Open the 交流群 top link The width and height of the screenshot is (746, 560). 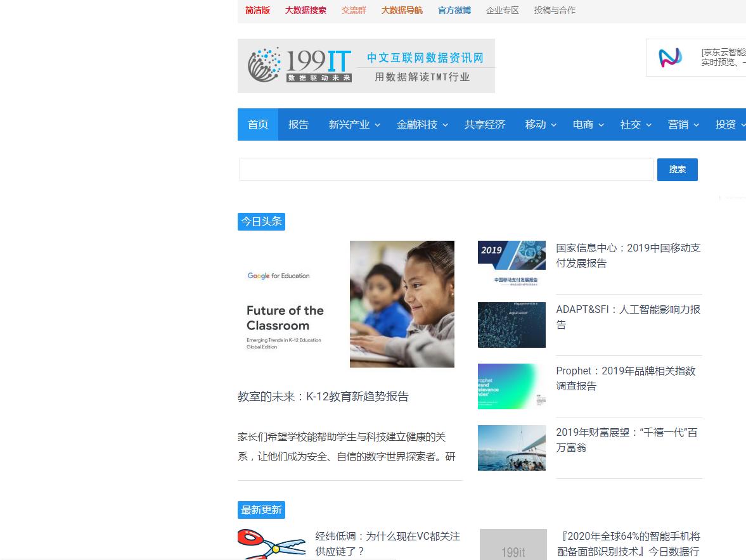coord(354,11)
